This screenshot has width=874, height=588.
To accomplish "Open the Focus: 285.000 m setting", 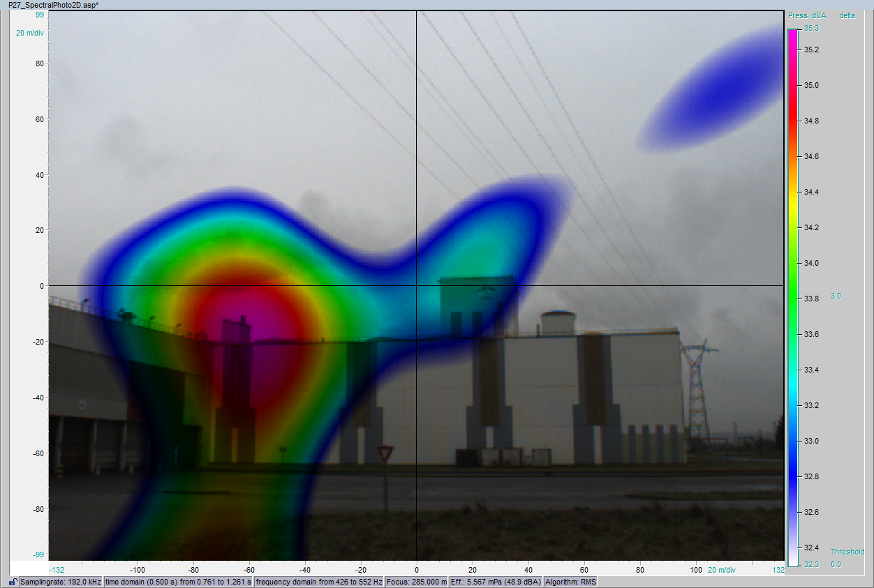I will [x=417, y=580].
